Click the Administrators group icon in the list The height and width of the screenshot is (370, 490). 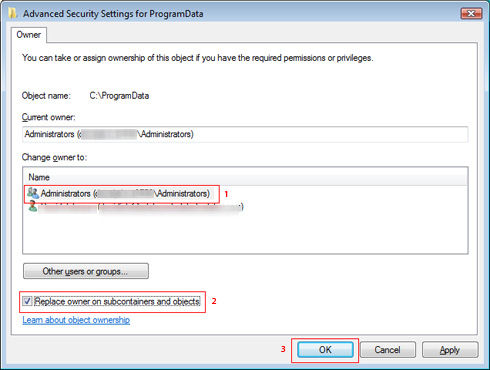[x=33, y=193]
